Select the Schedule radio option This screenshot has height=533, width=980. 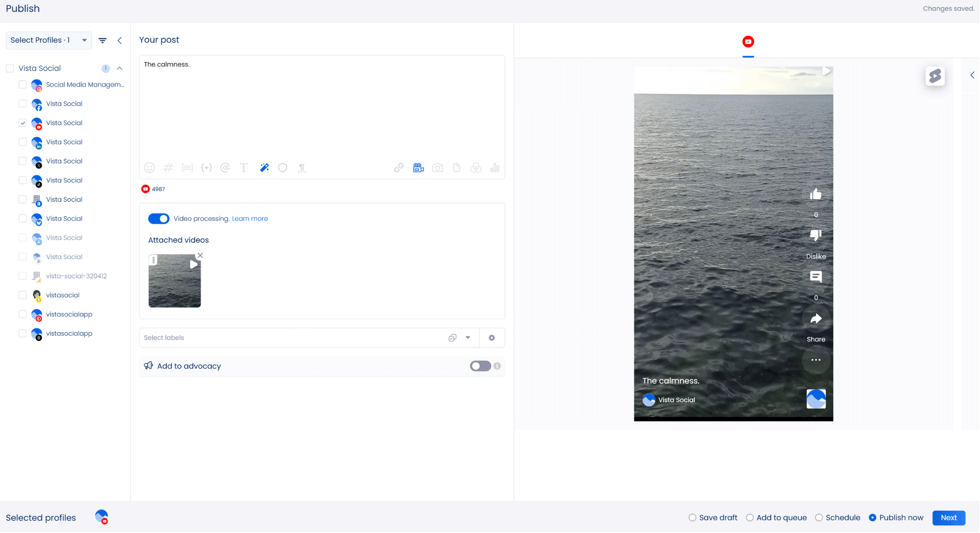(x=819, y=518)
